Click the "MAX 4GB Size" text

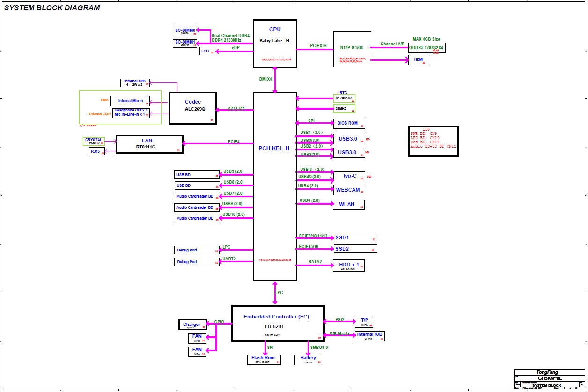tap(426, 39)
